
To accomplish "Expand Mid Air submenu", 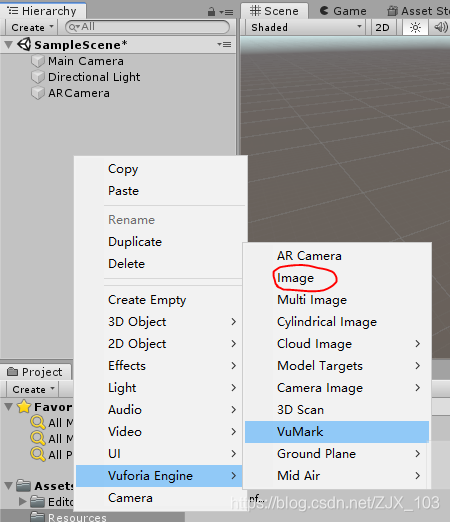I will 337,476.
